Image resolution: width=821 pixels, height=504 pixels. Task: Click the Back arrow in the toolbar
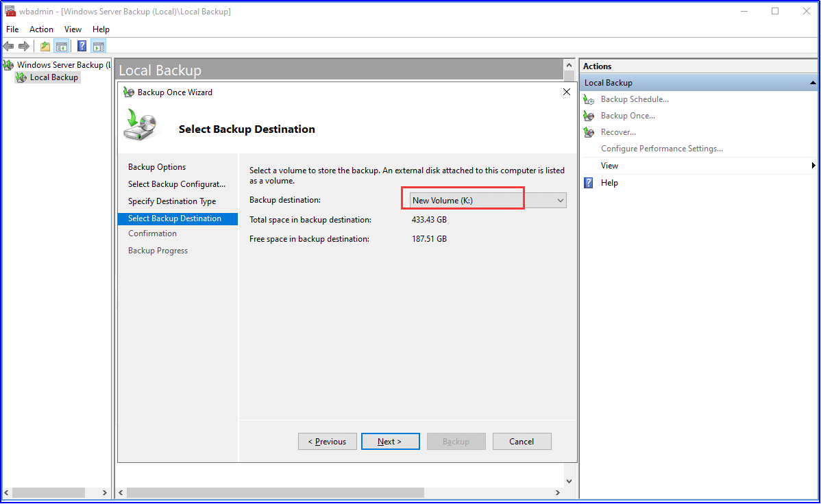pyautogui.click(x=8, y=46)
